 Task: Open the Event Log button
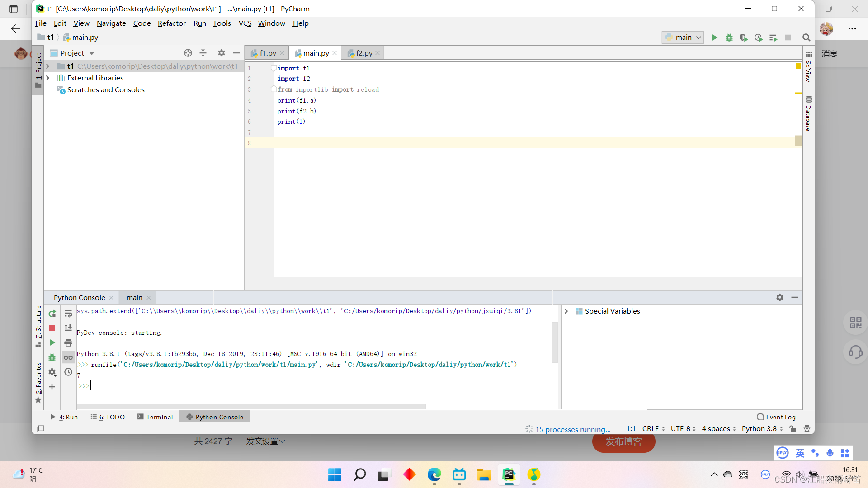[x=776, y=417]
